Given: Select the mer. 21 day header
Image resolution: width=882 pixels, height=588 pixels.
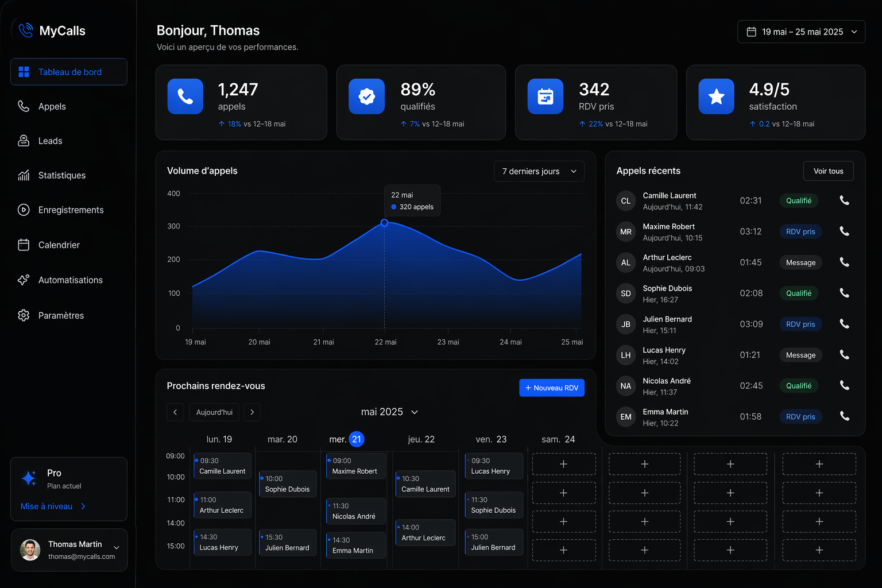Looking at the screenshot, I should [346, 439].
